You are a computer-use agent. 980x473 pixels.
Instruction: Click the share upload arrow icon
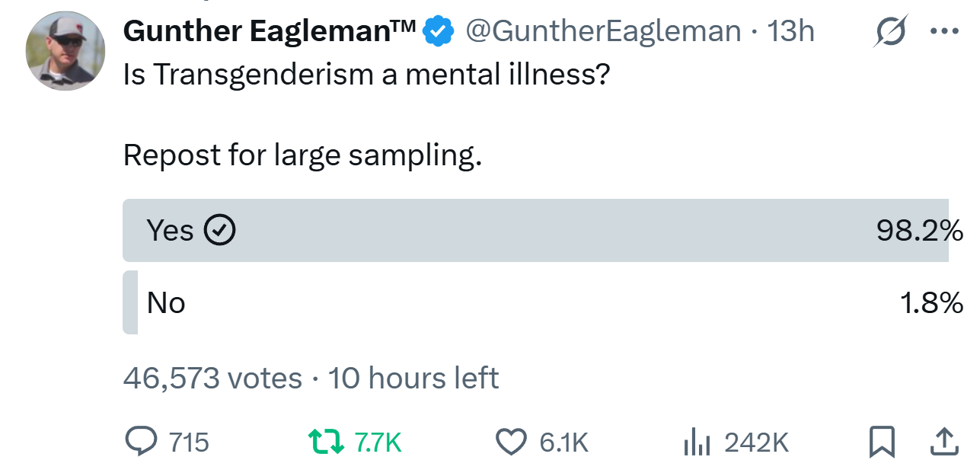(x=943, y=442)
